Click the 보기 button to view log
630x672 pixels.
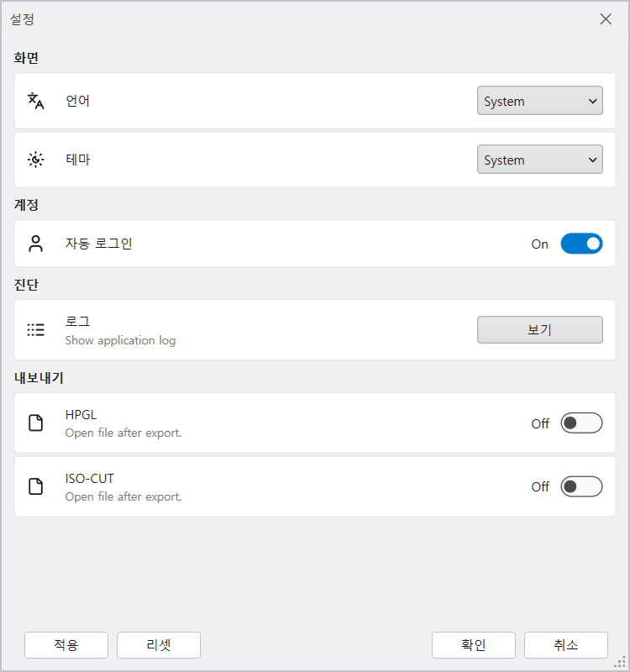540,329
